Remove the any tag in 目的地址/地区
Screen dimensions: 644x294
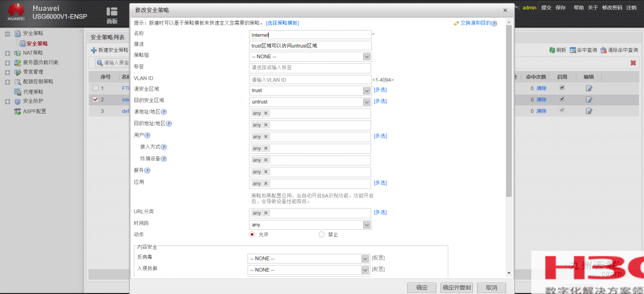pyautogui.click(x=266, y=125)
